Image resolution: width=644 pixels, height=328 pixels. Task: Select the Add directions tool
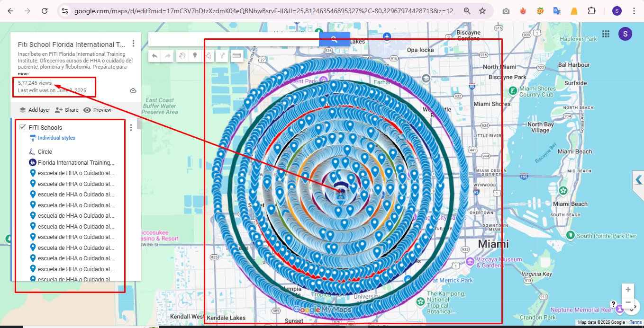tap(221, 55)
